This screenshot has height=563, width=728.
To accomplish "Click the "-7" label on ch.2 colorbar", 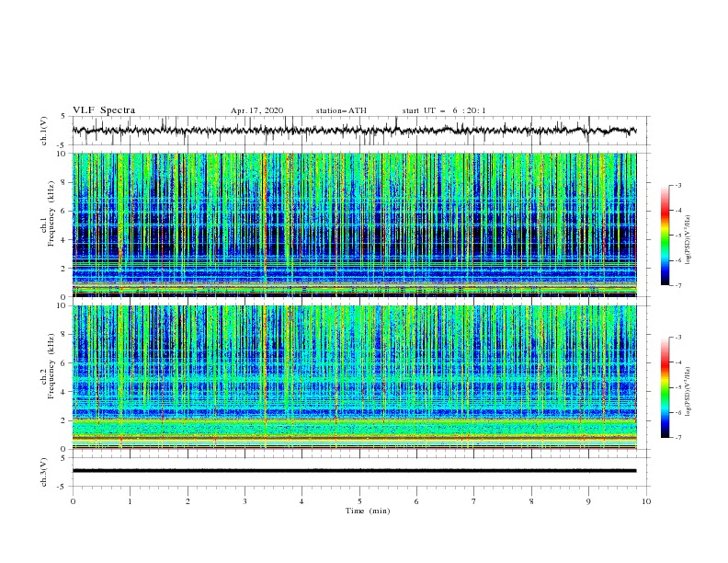I will (x=678, y=438).
